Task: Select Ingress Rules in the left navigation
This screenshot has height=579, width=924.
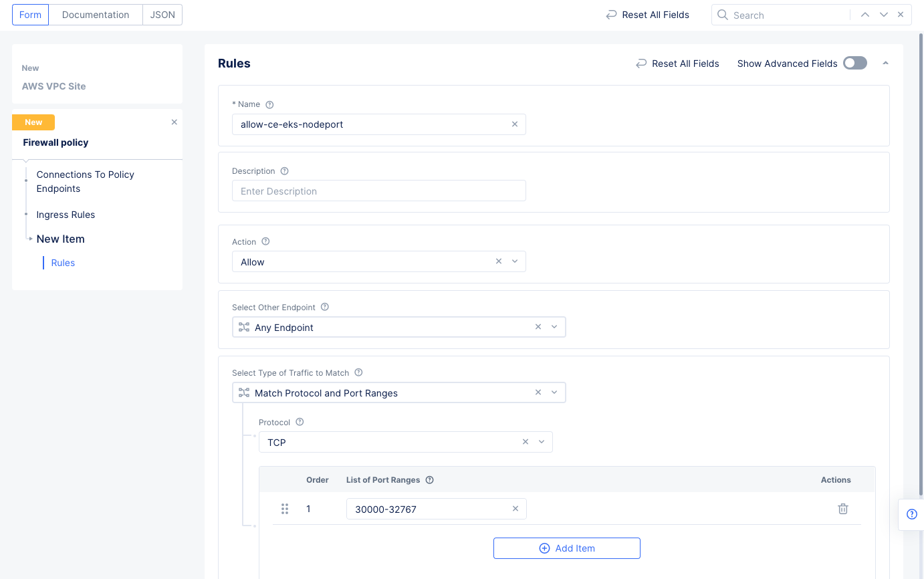Action: [x=66, y=215]
